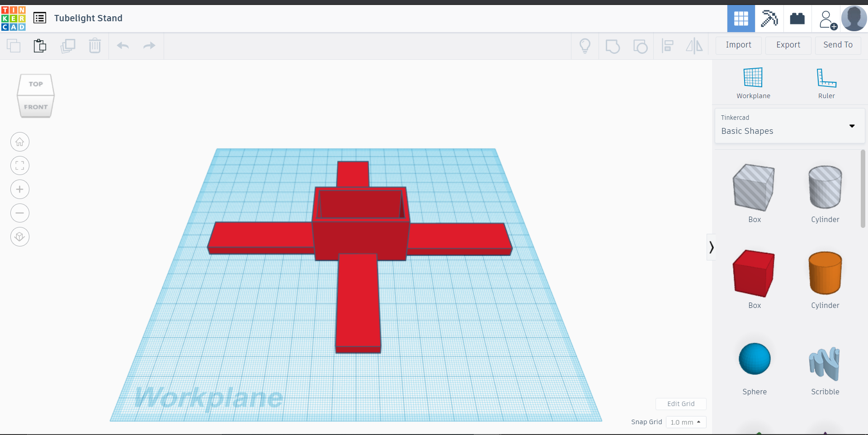
Task: Place a Ruler on the workplane
Action: click(x=826, y=81)
